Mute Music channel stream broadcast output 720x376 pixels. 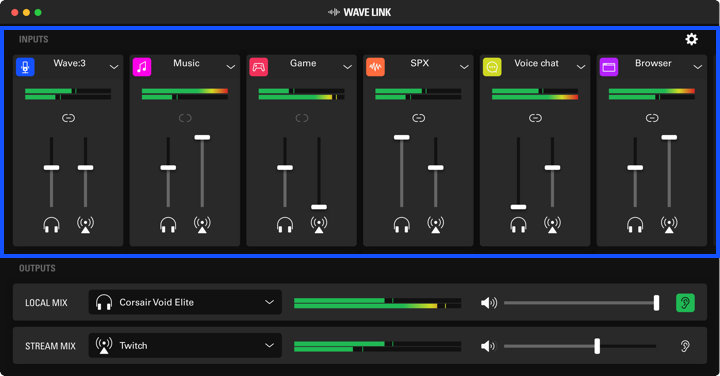tap(202, 225)
